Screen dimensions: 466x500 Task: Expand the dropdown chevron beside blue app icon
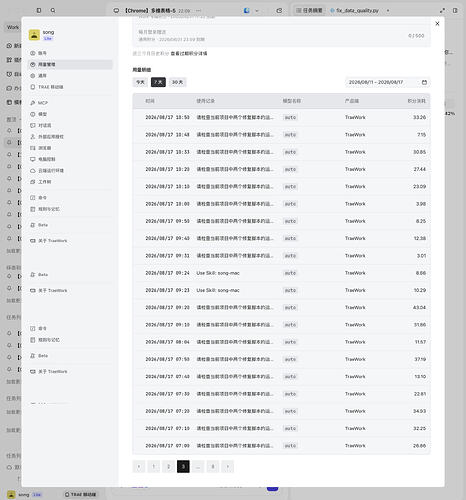pyautogui.click(x=257, y=11)
